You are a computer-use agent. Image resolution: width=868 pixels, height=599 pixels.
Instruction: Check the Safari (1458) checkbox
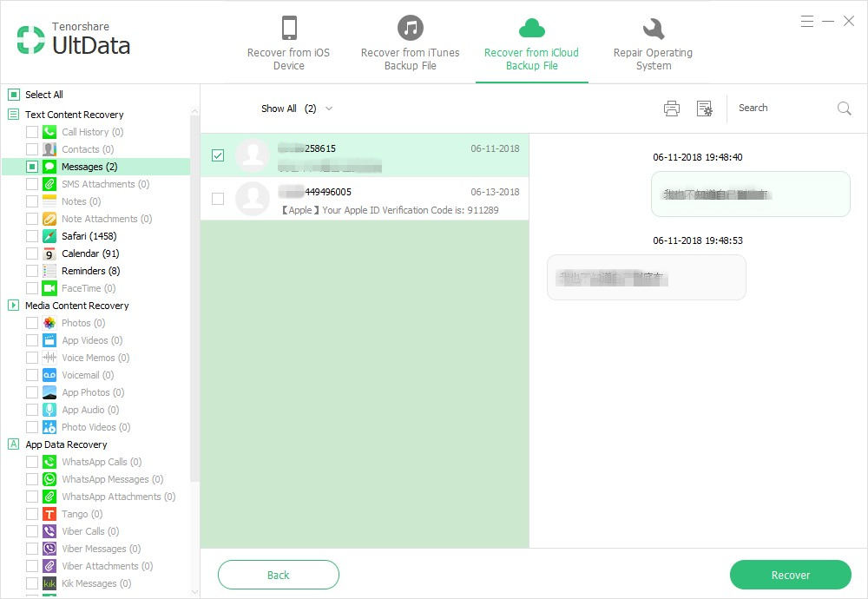coord(32,236)
